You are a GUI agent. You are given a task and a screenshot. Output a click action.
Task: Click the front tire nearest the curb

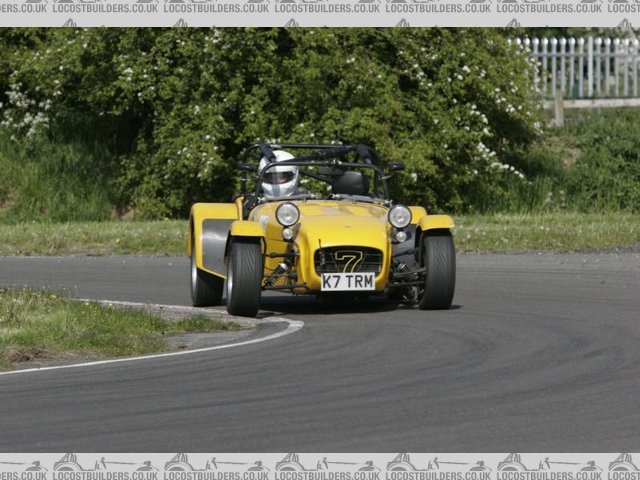(x=244, y=277)
